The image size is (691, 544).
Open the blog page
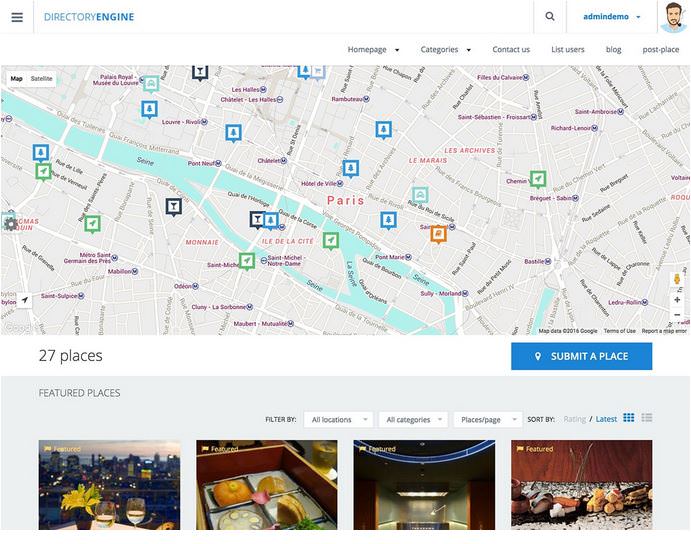point(613,49)
